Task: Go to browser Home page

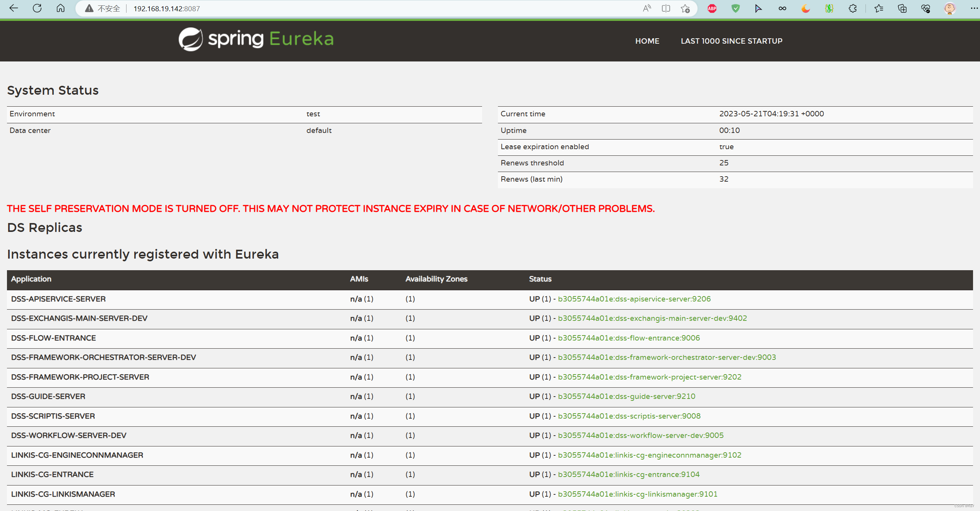Action: tap(60, 8)
